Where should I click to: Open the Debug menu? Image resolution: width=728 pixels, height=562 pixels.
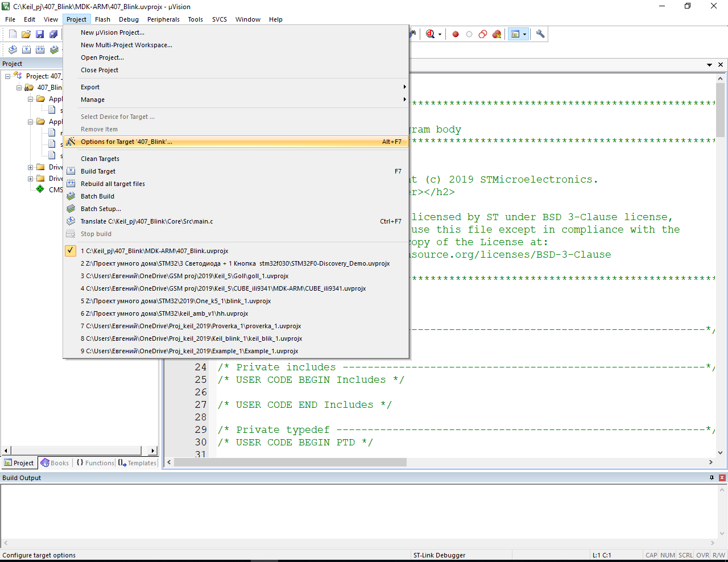click(x=129, y=19)
